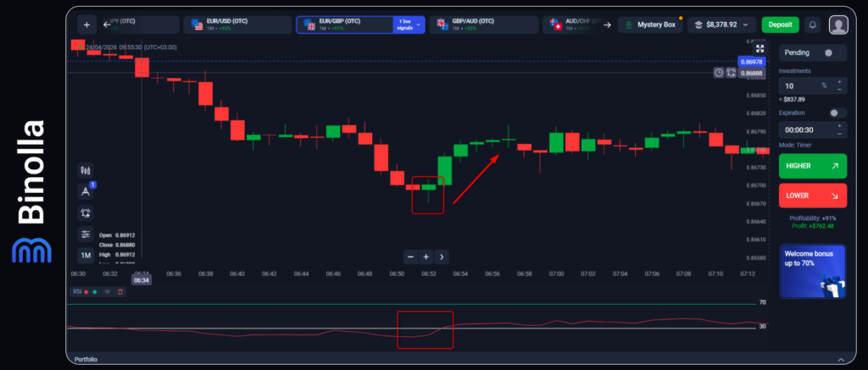Expand the $8,378.92 account balance dropdown
The height and width of the screenshot is (370, 868).
click(722, 25)
